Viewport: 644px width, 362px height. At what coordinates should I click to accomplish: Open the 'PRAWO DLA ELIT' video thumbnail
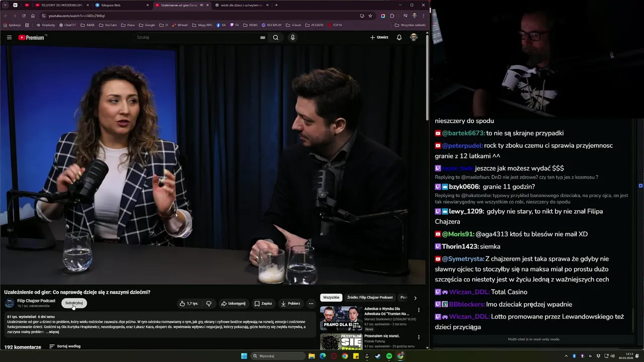click(341, 318)
